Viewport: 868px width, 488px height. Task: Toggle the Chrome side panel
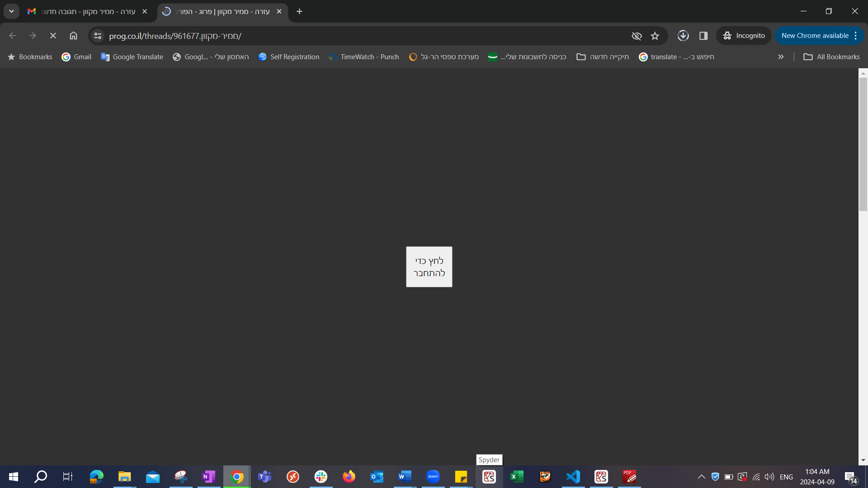703,36
